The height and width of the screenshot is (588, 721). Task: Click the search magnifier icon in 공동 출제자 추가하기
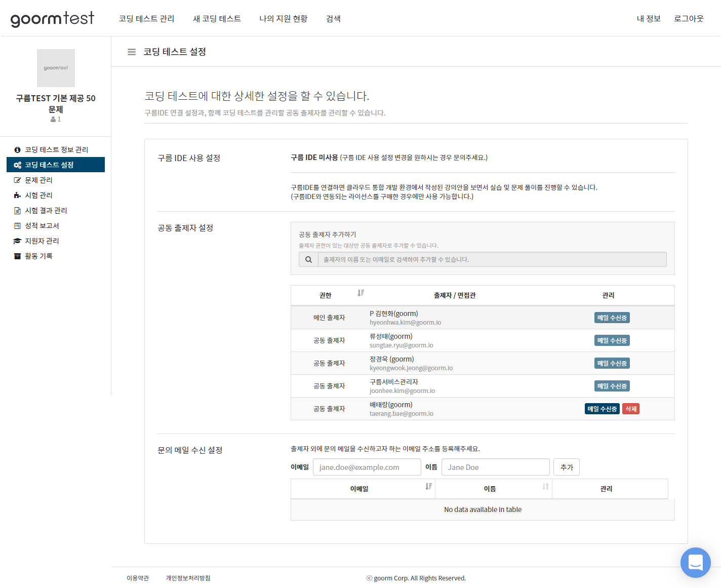tap(308, 260)
